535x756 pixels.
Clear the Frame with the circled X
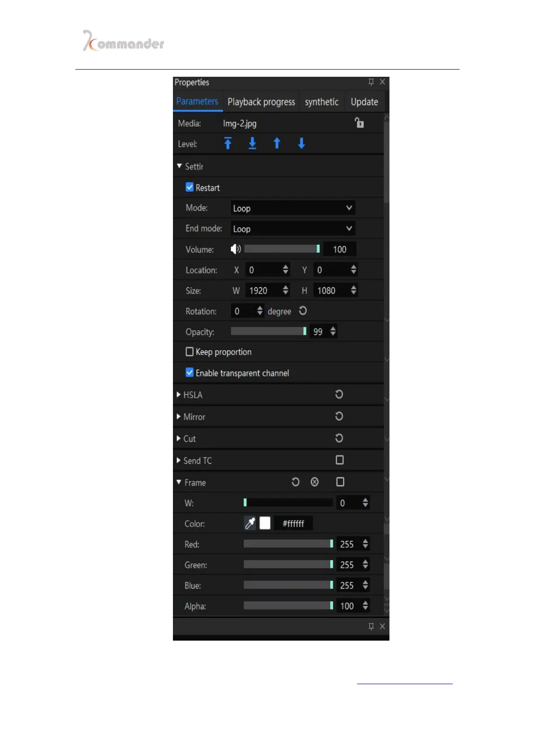pos(314,482)
